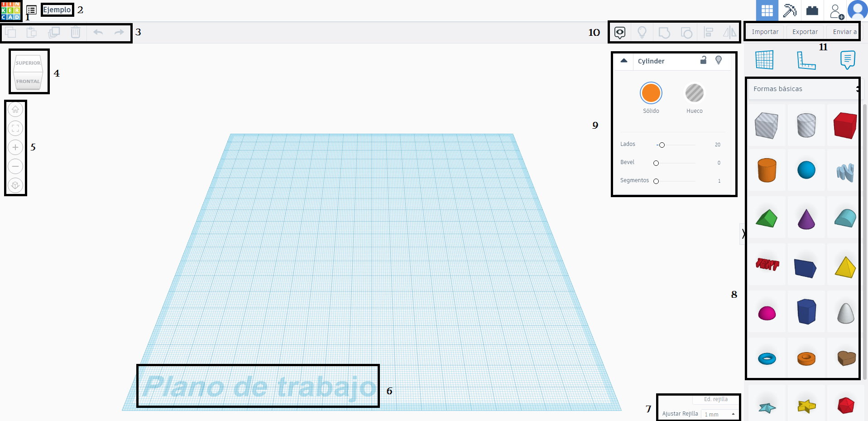Click the Notes tool icon
Image resolution: width=868 pixels, height=421 pixels.
[x=848, y=60]
